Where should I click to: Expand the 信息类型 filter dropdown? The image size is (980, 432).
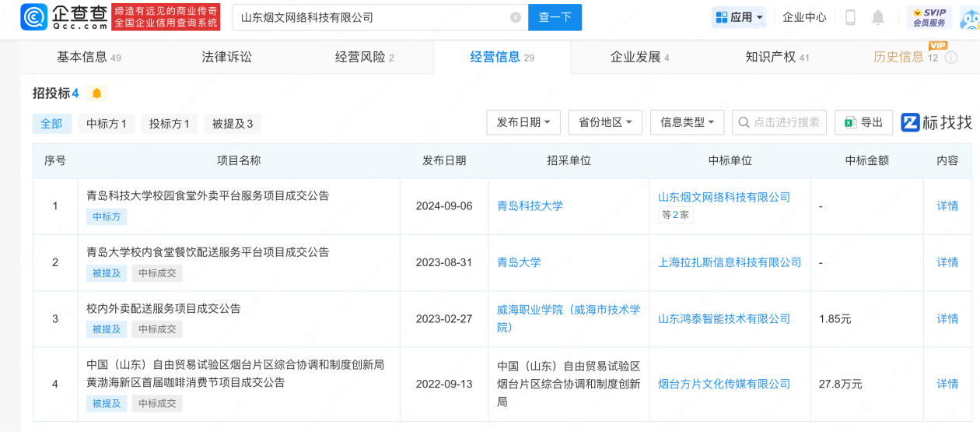point(687,122)
